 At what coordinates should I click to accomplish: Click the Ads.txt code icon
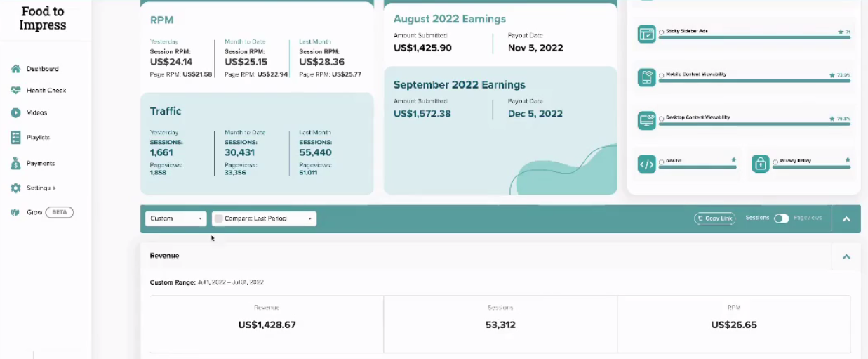click(x=646, y=164)
